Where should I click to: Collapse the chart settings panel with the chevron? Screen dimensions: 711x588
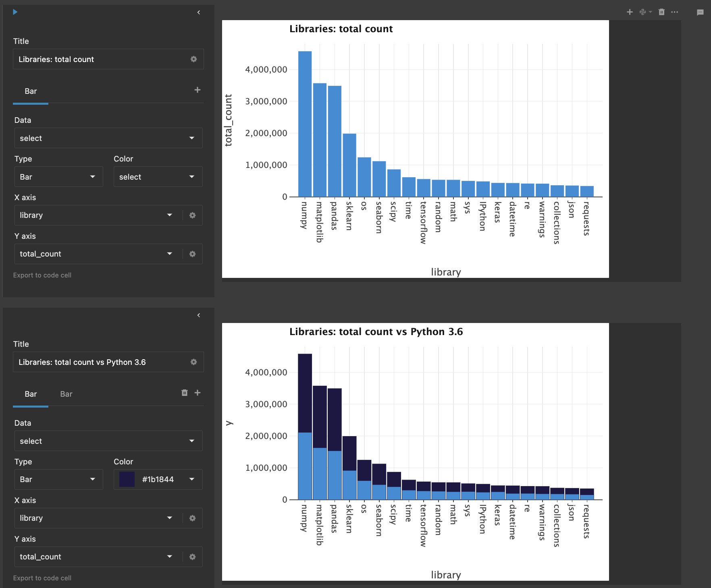(x=198, y=12)
